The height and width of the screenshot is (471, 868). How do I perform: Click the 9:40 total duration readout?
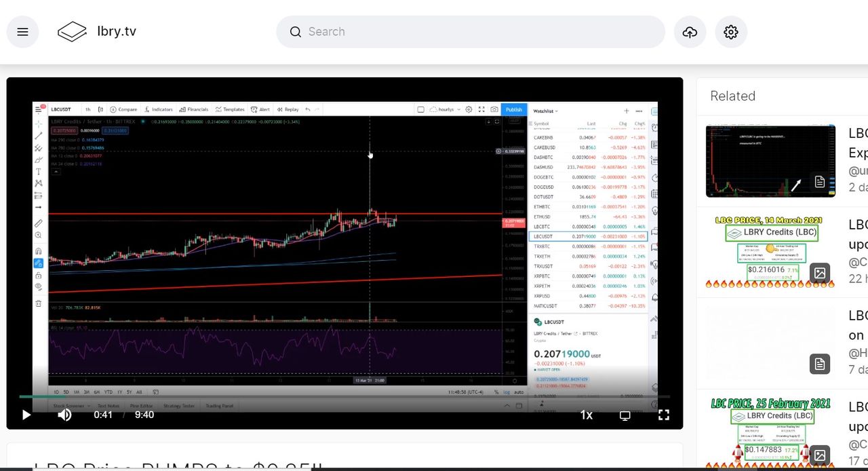click(x=144, y=415)
